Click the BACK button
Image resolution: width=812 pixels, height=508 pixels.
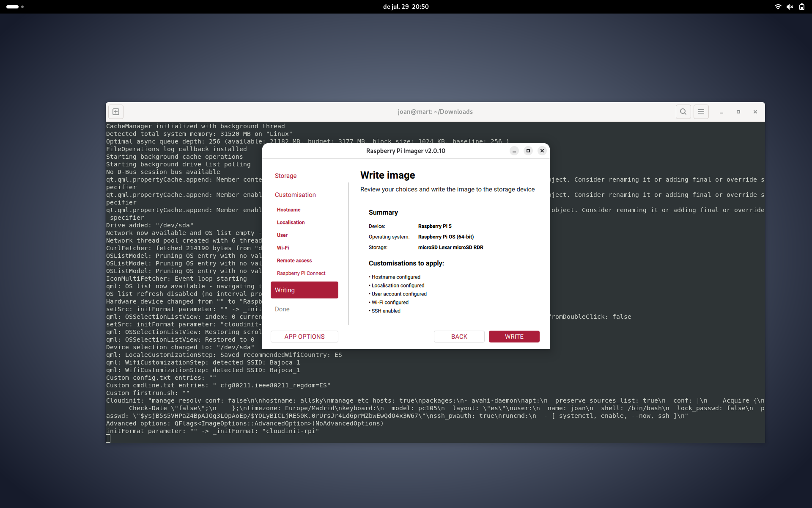tap(459, 337)
